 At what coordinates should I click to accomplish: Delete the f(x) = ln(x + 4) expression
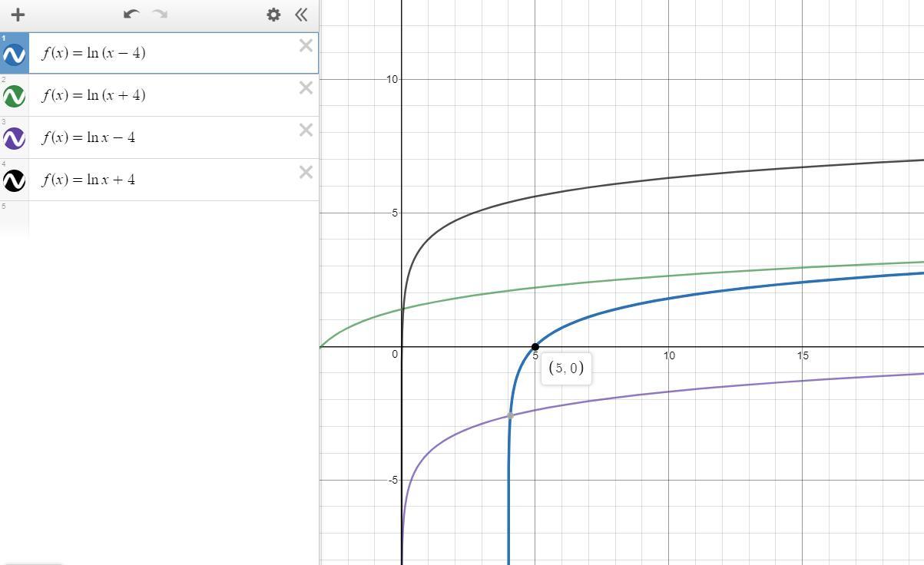pos(306,88)
